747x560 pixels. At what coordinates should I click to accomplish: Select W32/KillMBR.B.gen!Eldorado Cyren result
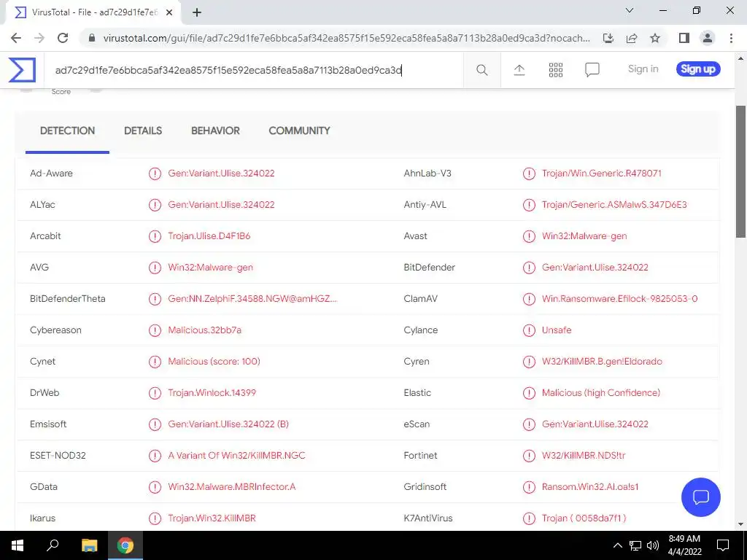(602, 362)
